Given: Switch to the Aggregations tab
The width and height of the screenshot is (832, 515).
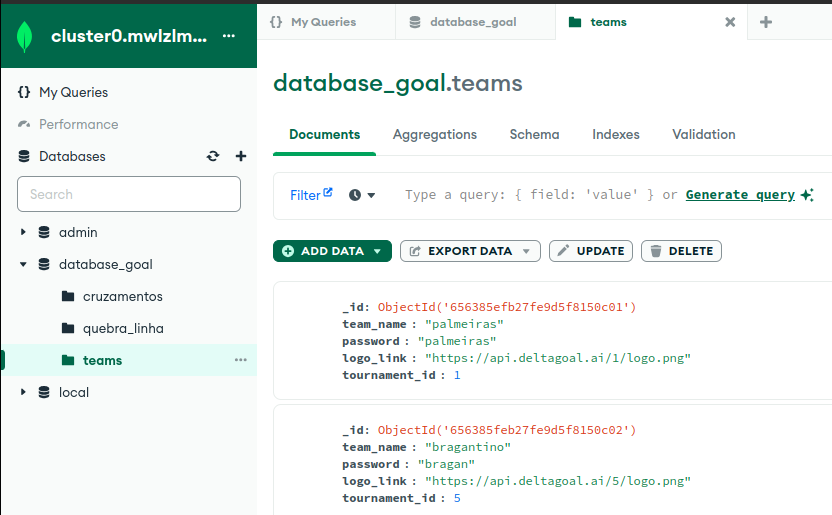Looking at the screenshot, I should pyautogui.click(x=434, y=134).
